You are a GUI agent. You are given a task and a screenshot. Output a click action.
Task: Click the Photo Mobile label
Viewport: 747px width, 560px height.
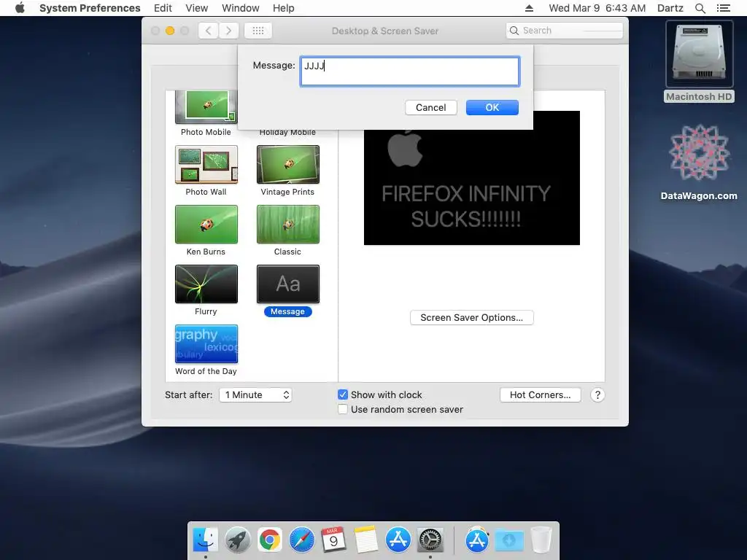click(x=206, y=132)
